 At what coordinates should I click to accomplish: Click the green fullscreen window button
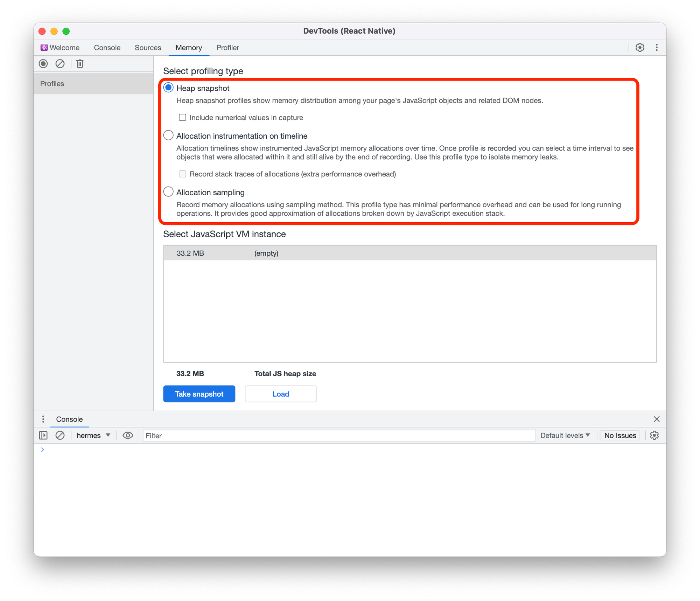pyautogui.click(x=66, y=31)
